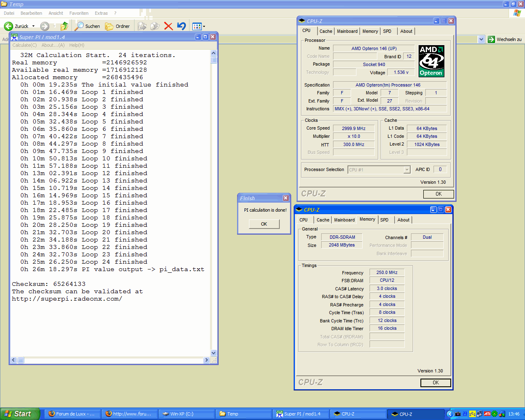Click the lower CPU-Z title bar icon
The height and width of the screenshot is (420, 525).
click(299, 210)
